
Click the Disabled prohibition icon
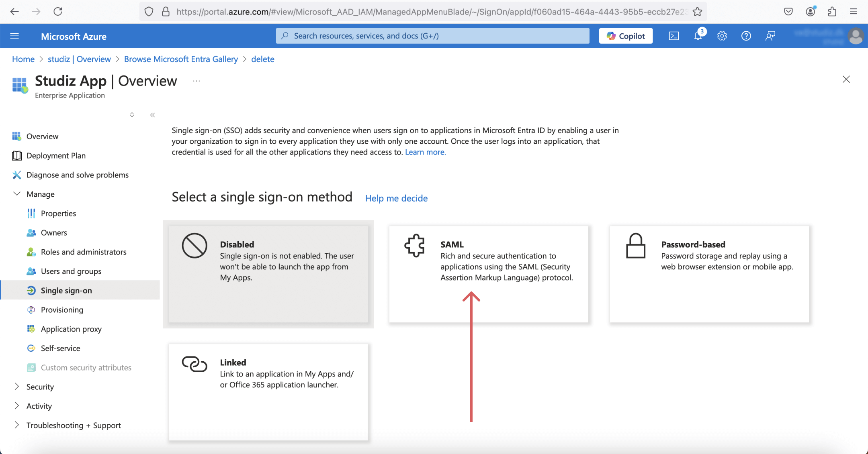click(x=194, y=245)
